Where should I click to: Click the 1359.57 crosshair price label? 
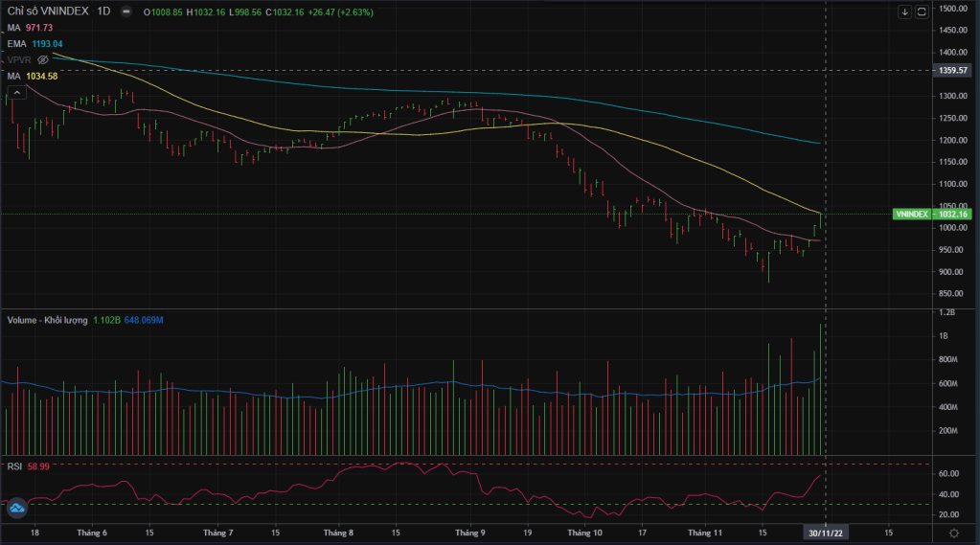[x=953, y=70]
